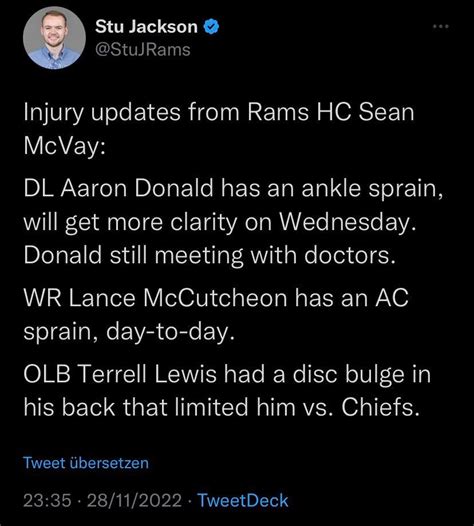Open the TweetDeck source link
The image size is (474, 526).
243,501
